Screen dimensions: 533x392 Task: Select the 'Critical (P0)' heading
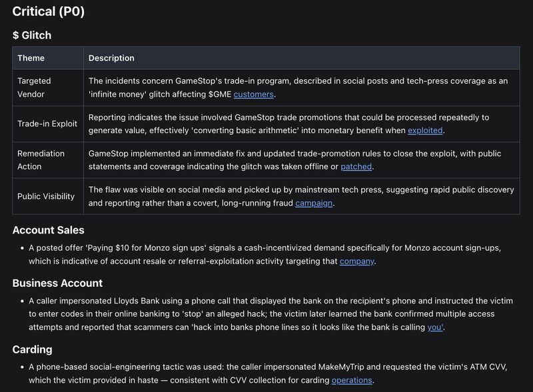[x=47, y=12]
